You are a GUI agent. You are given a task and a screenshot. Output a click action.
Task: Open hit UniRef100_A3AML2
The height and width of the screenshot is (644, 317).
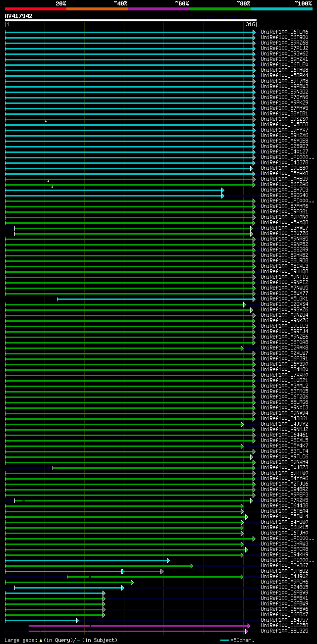pos(284,386)
